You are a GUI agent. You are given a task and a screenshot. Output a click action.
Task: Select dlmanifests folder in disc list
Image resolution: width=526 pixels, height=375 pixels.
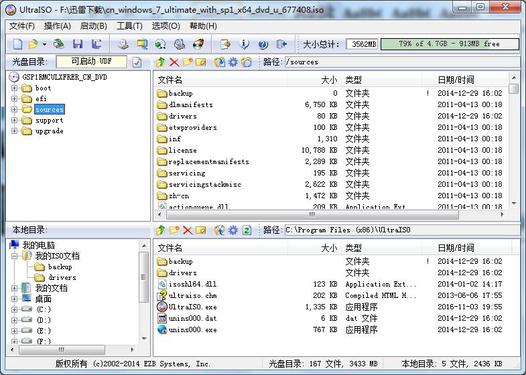tap(191, 105)
